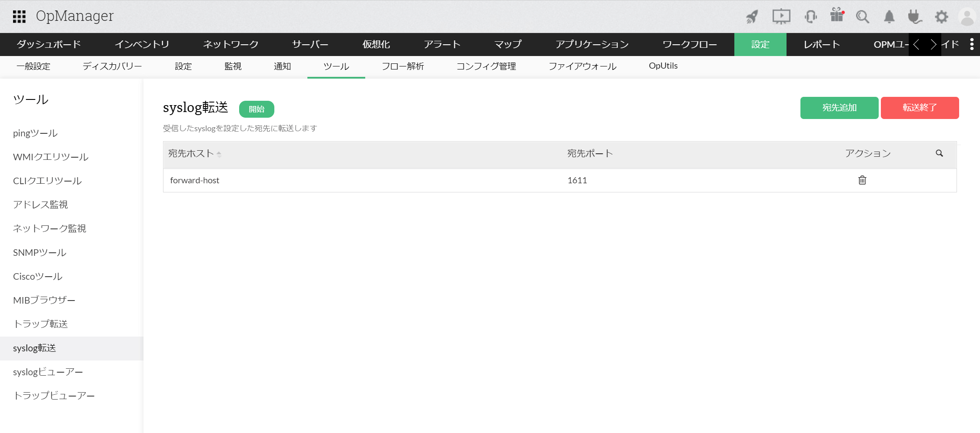Viewport: 980px width, 433px height.
Task: Open MIBブラウザー in sidebar
Action: tap(44, 301)
